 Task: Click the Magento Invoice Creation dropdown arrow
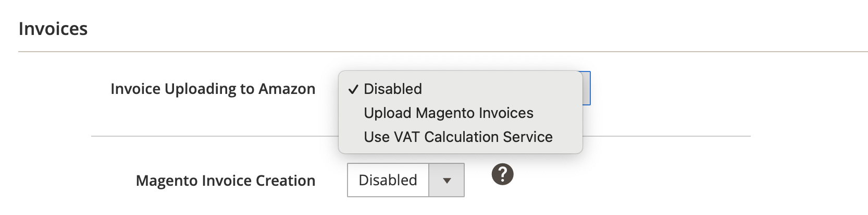pos(446,180)
